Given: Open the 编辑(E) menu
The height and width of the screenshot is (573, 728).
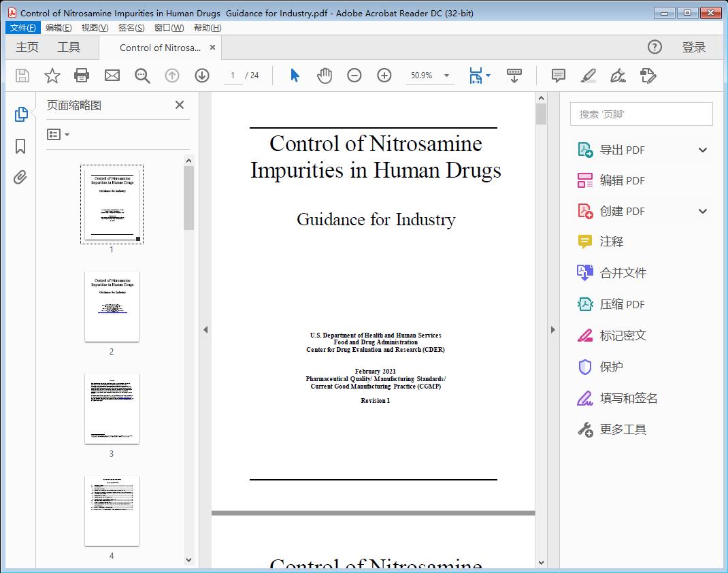Looking at the screenshot, I should 59,28.
